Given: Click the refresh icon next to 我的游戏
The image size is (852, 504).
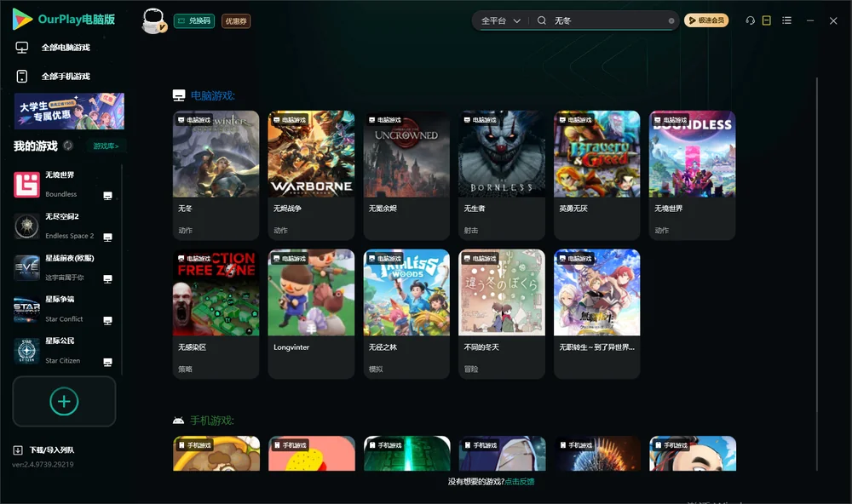Looking at the screenshot, I should click(x=68, y=146).
